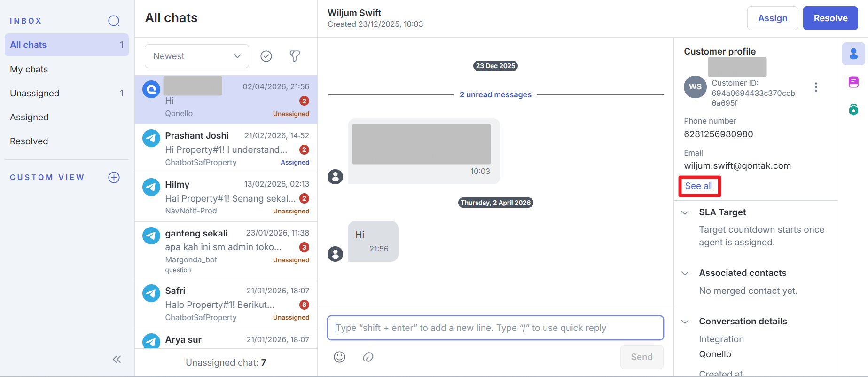Image resolution: width=868 pixels, height=377 pixels.
Task: Open the emoji picker
Action: (x=339, y=357)
